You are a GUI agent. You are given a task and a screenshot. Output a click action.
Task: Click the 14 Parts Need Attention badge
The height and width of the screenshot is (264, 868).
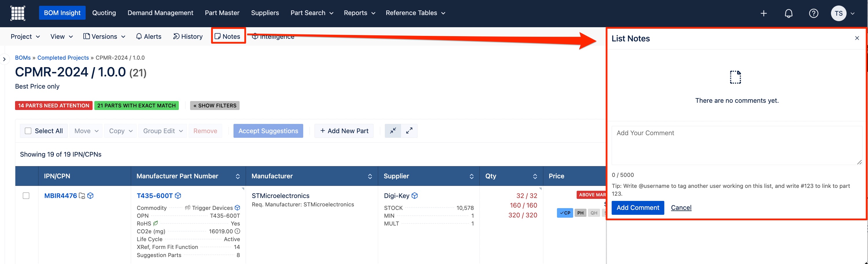coord(54,106)
